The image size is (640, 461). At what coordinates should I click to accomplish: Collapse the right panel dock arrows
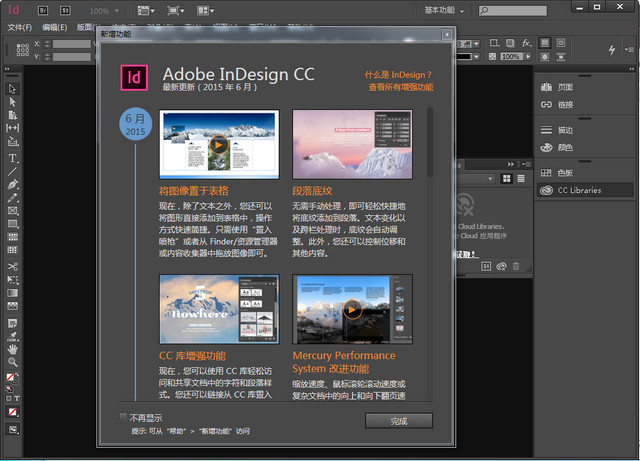click(x=632, y=69)
